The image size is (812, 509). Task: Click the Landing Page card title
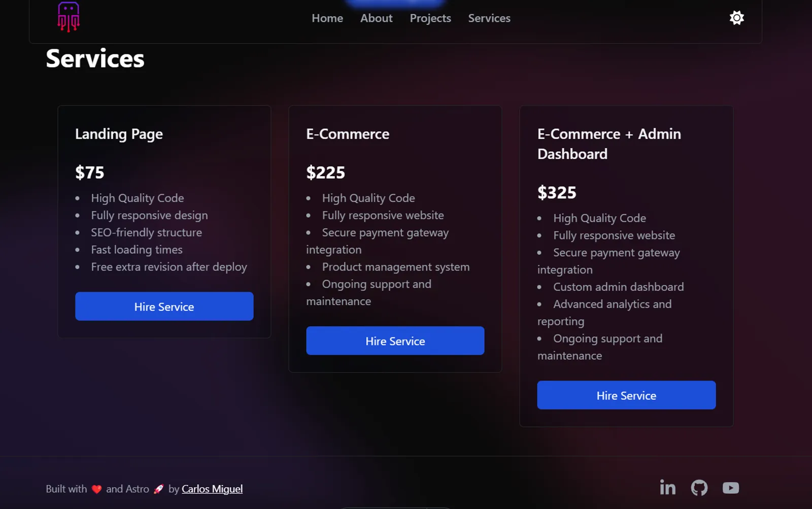pyautogui.click(x=119, y=134)
